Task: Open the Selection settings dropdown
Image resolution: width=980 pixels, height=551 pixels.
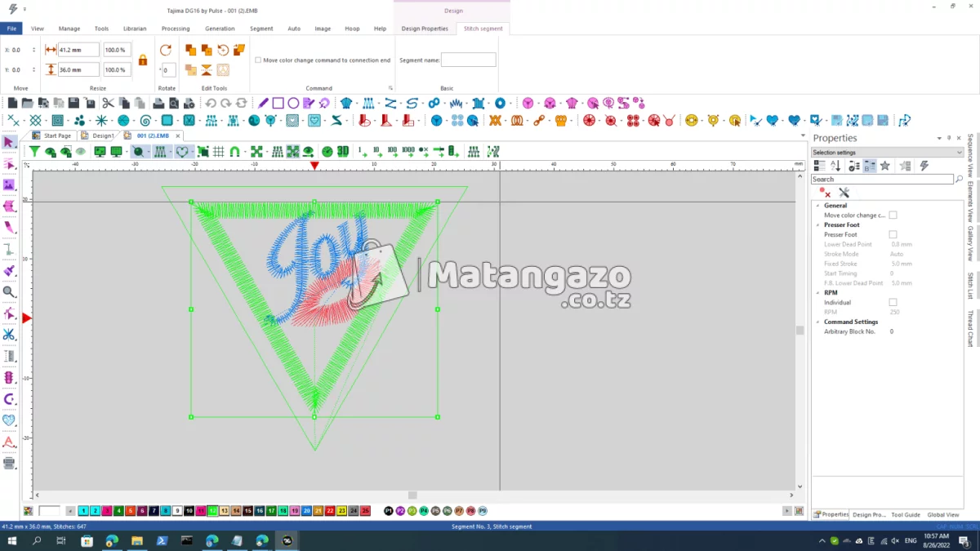Action: [x=887, y=153]
